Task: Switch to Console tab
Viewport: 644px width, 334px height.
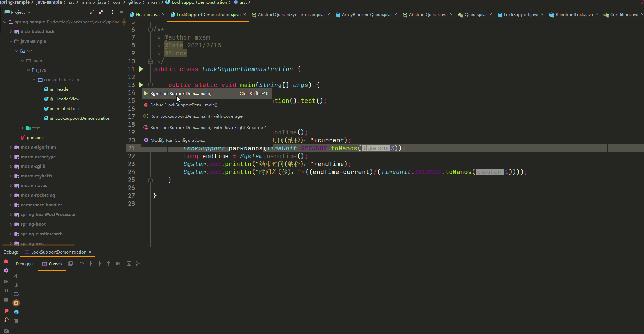Action: [53, 264]
